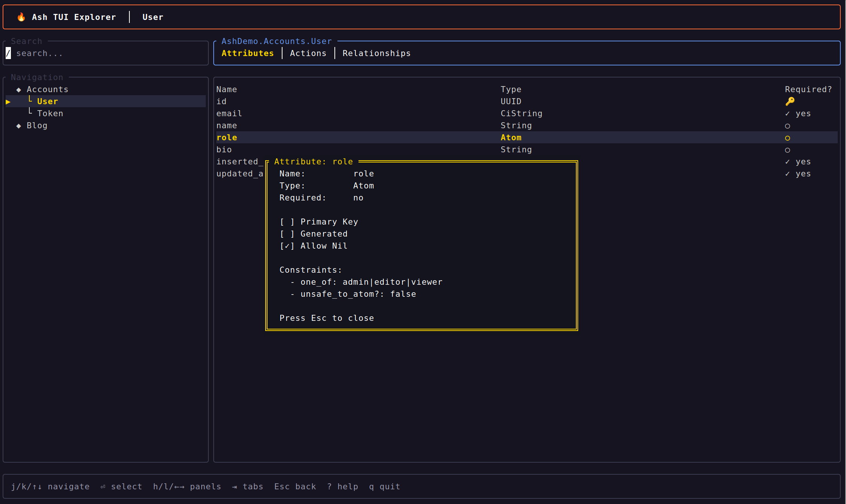Toggle the Generated checkbox
846x504 pixels.
click(x=287, y=234)
